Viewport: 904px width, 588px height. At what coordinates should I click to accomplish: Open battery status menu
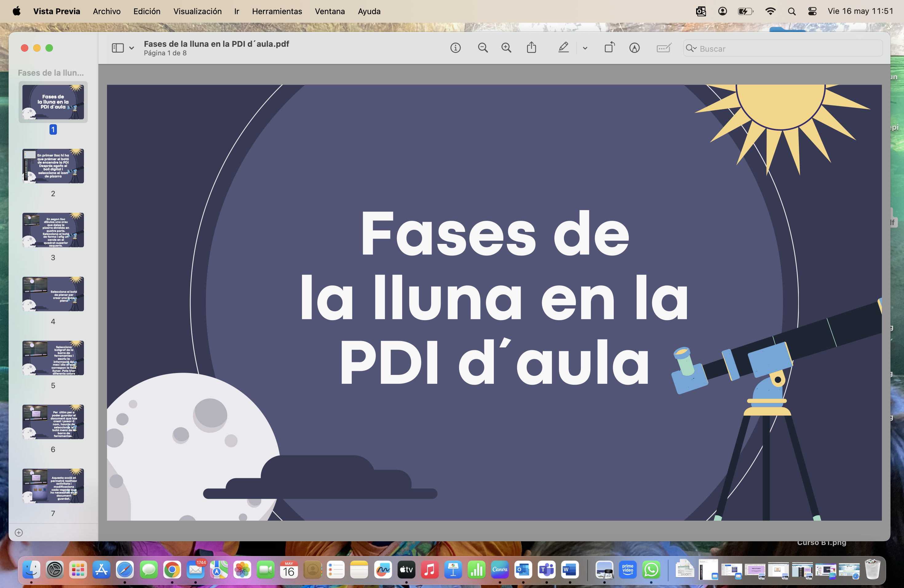[x=745, y=11]
